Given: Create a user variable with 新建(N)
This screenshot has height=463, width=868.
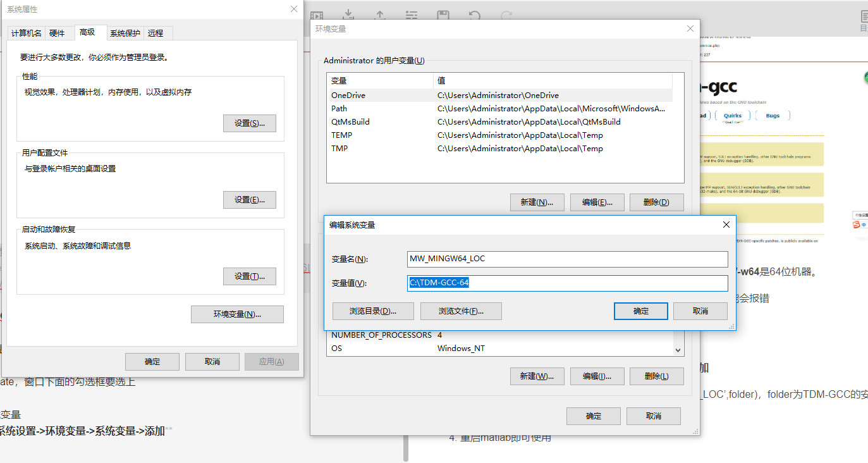Looking at the screenshot, I should [x=537, y=202].
